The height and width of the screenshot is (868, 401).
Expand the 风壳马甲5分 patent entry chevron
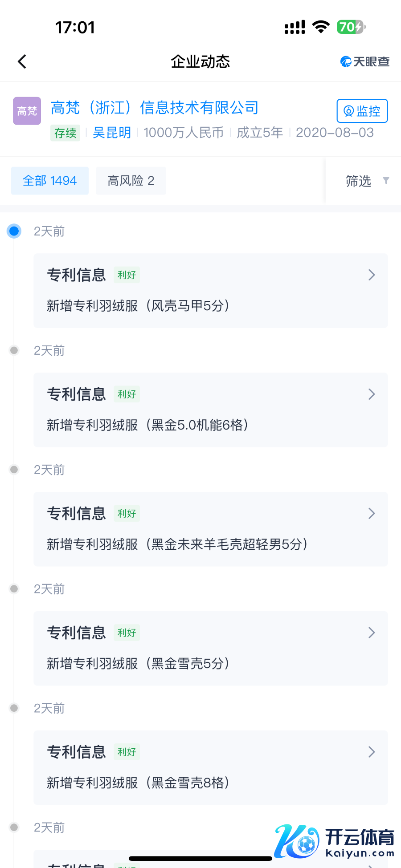(x=372, y=275)
